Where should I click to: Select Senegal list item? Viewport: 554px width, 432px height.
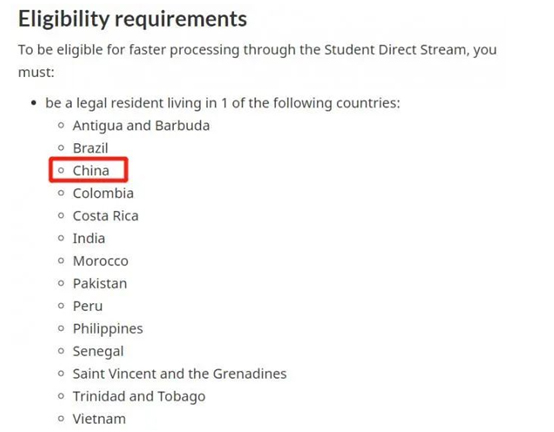click(x=98, y=352)
